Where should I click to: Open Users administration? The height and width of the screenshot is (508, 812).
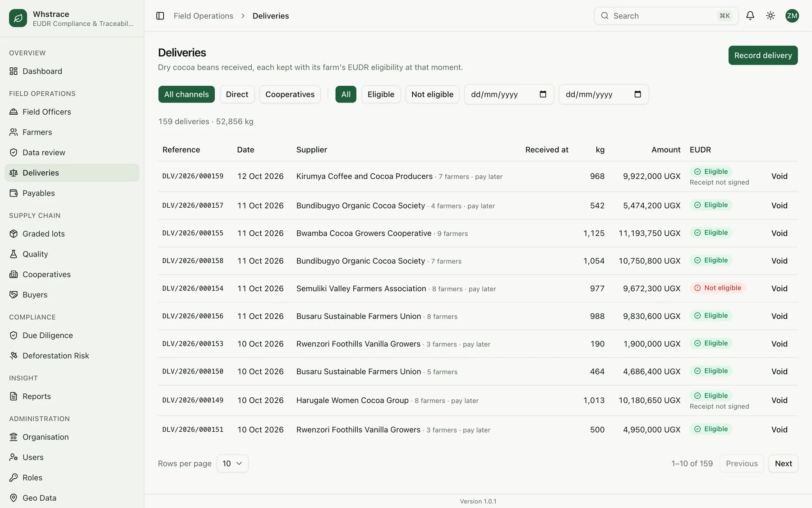(x=72, y=457)
